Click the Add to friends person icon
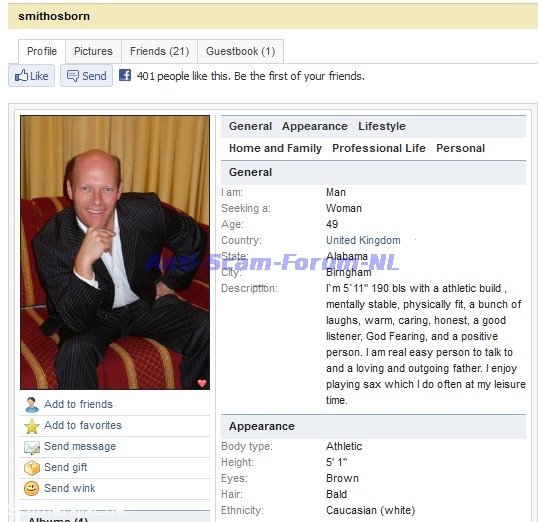The height and width of the screenshot is (522, 539). click(32, 404)
